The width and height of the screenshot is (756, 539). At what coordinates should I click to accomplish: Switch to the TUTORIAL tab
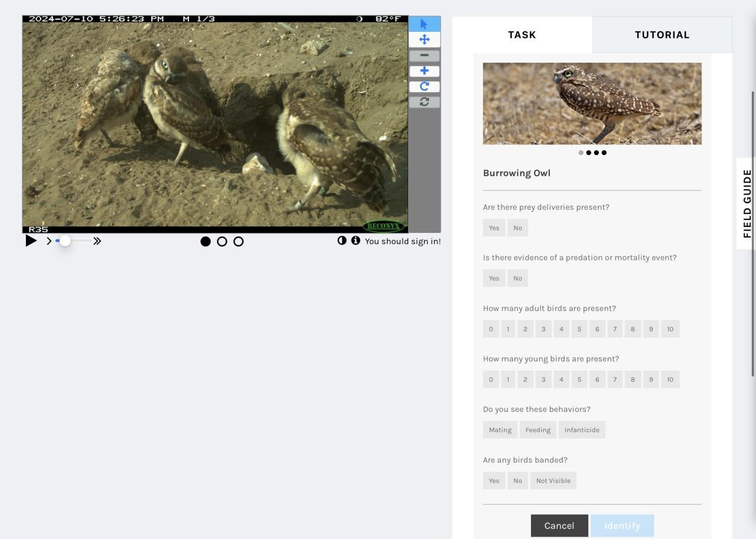662,35
